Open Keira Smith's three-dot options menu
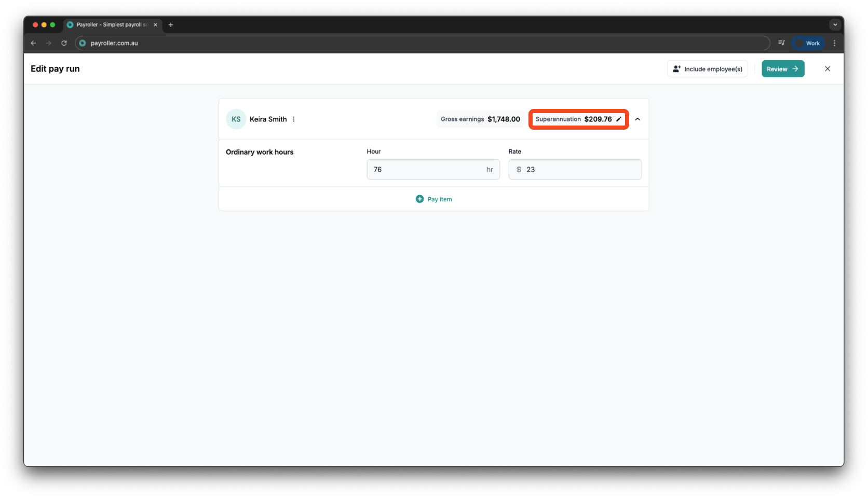Viewport: 868px width, 498px height. click(294, 119)
